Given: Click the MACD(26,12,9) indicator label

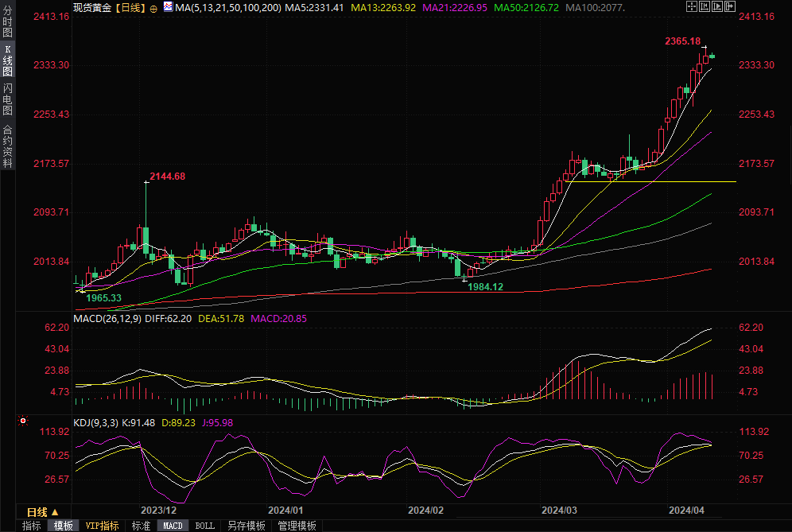Looking at the screenshot, I should (107, 318).
